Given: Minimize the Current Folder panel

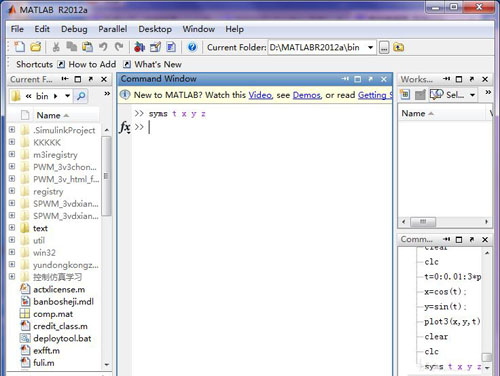Looking at the screenshot, I should point(65,79).
